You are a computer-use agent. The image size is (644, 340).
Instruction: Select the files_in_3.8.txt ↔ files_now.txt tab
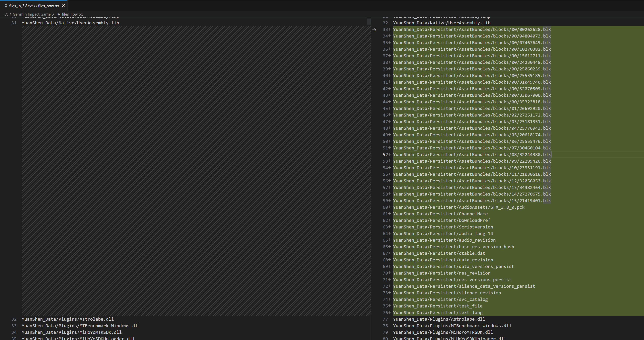[x=34, y=6]
